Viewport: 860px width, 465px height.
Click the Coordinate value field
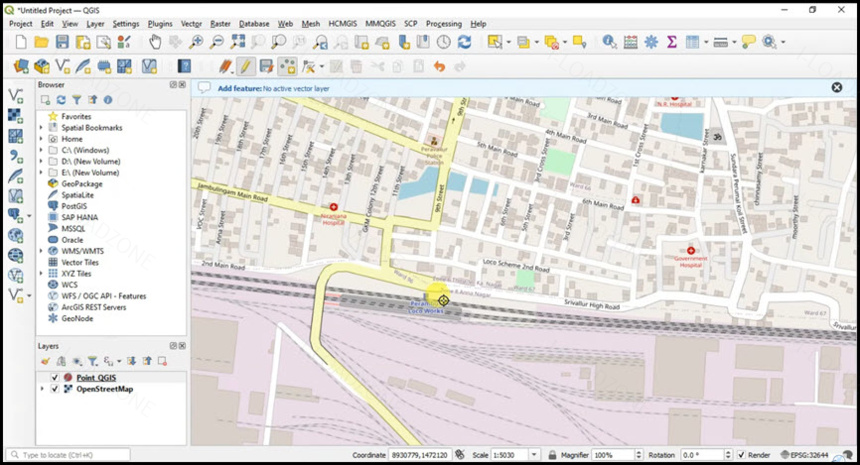tap(420, 455)
